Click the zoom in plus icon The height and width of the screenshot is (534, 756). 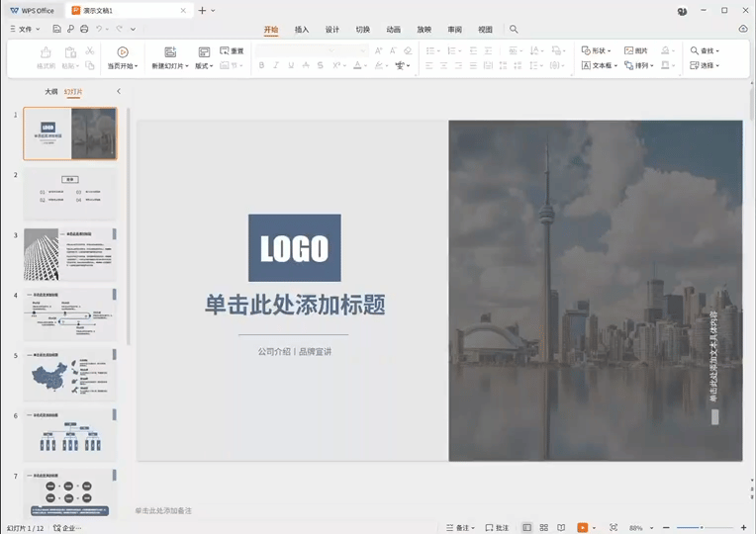[744, 528]
